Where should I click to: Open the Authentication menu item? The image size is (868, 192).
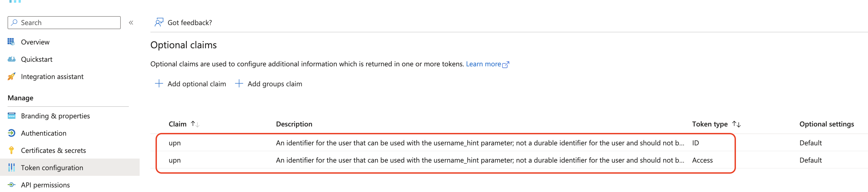[43, 133]
